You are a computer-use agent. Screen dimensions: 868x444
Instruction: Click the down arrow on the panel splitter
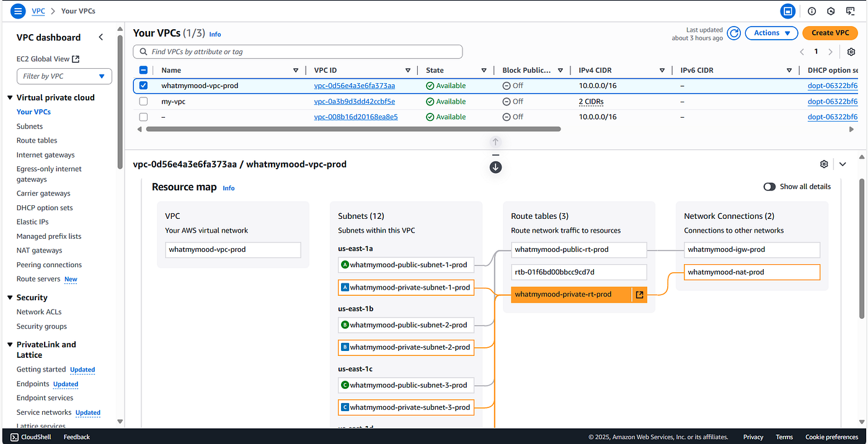495,167
